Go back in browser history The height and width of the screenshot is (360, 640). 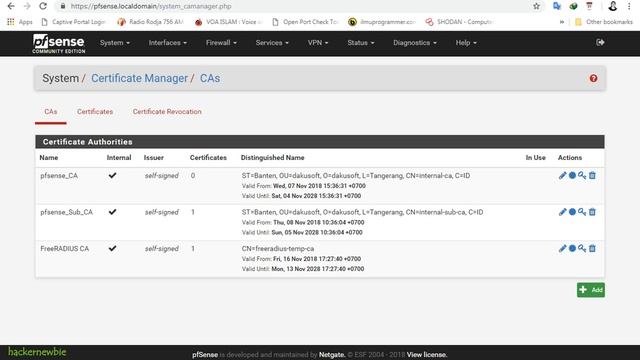[11, 6]
